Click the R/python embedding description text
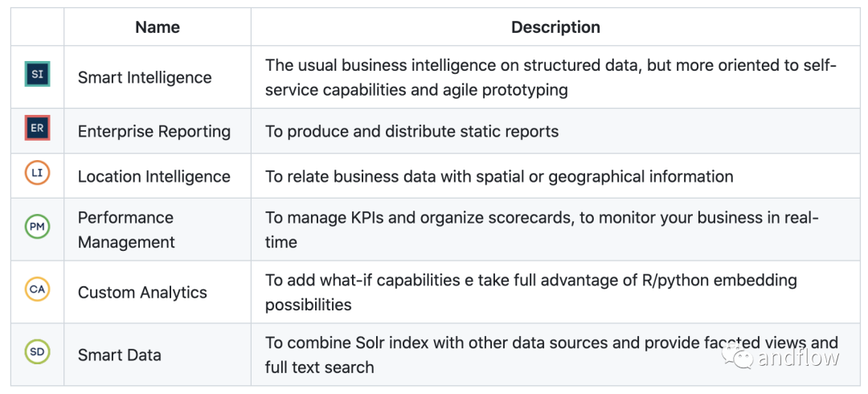Image resolution: width=868 pixels, height=394 pixels. coord(530,293)
